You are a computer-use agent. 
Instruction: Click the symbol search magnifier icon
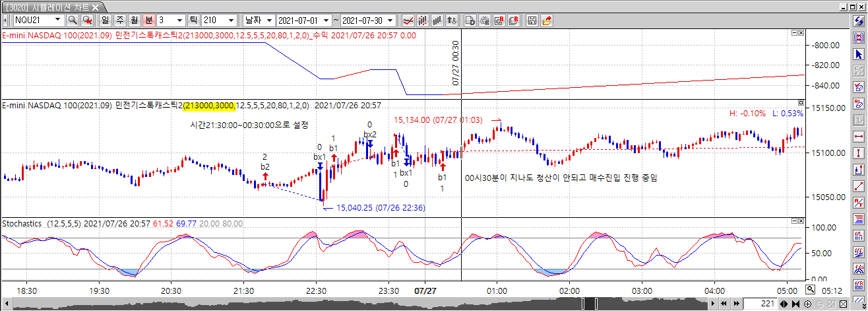pyautogui.click(x=73, y=20)
